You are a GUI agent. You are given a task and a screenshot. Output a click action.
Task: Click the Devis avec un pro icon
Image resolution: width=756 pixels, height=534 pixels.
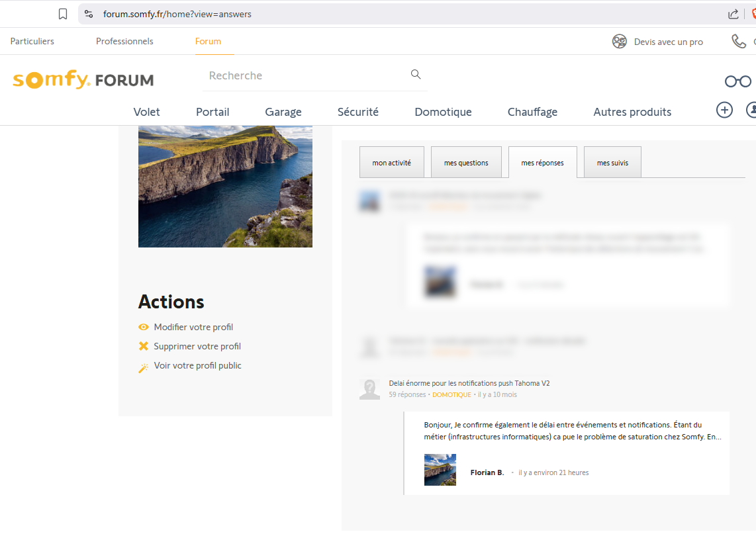[619, 42]
